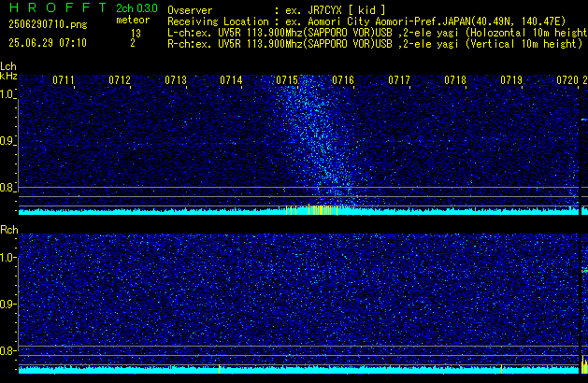Click the Rch yellow detection mark below 0714
Viewport: 588px width, 383px height.
219,369
